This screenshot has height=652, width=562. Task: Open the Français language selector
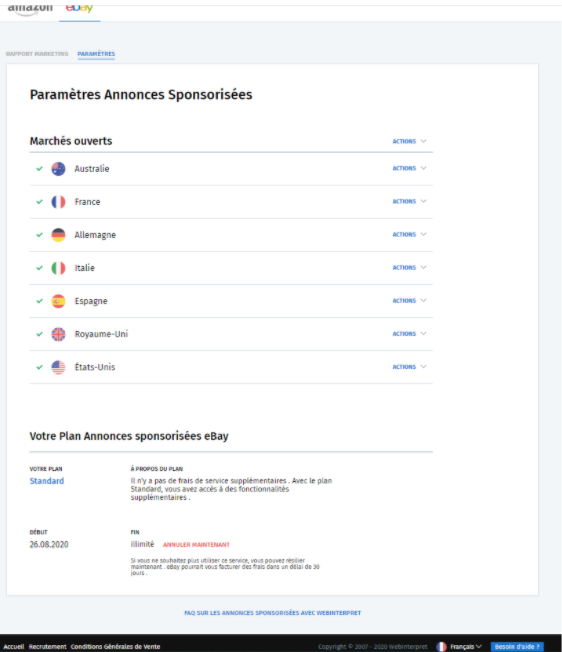[466, 647]
